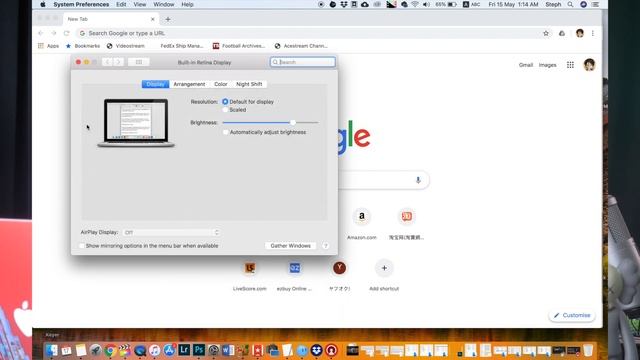The width and height of the screenshot is (640, 360).
Task: Open the Gmail link
Action: click(526, 65)
